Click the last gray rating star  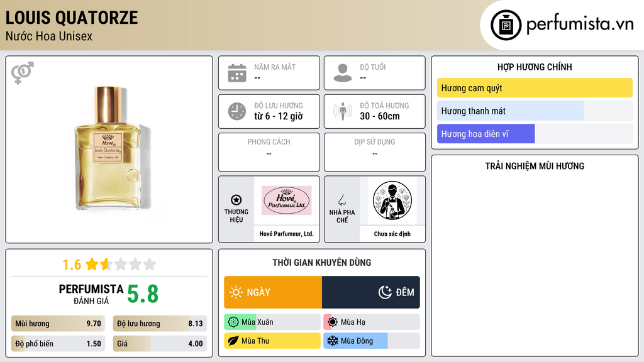click(150, 264)
